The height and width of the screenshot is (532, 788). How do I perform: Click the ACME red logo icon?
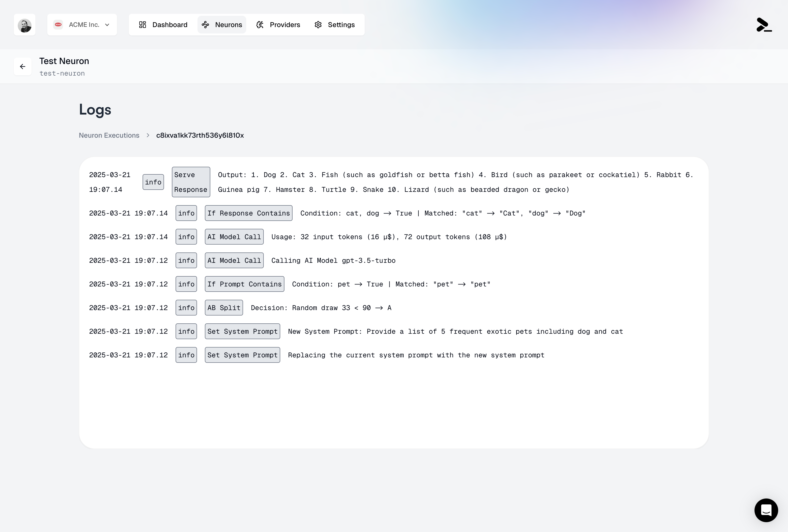click(58, 25)
